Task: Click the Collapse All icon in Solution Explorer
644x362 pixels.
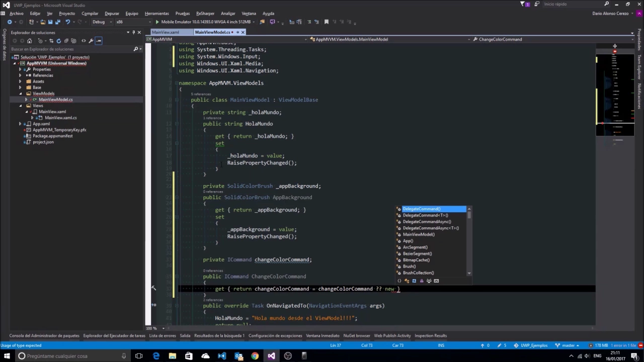Action: [66, 41]
